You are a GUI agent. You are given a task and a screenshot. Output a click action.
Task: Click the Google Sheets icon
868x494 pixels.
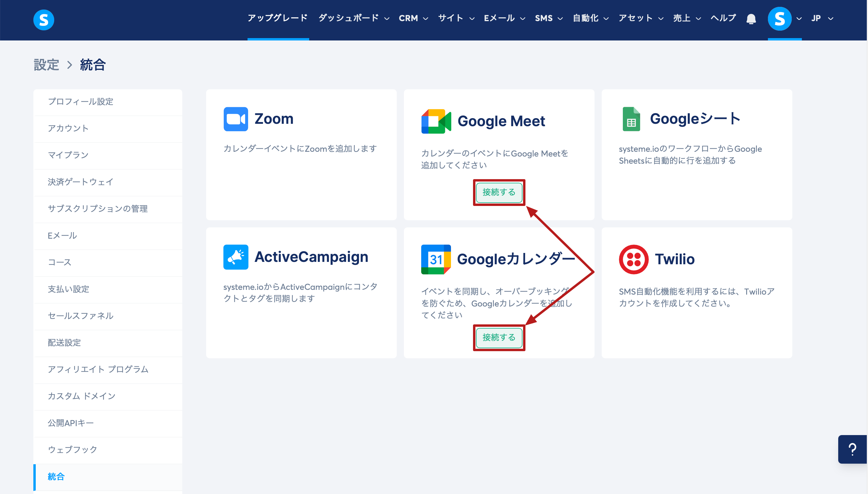pos(631,119)
